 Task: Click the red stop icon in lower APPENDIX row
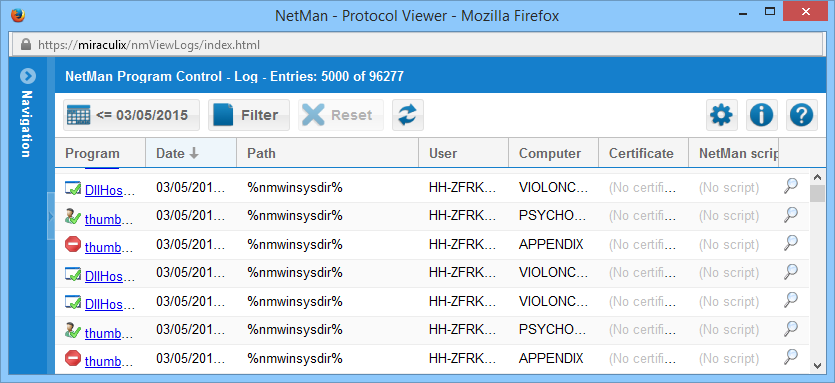73,358
